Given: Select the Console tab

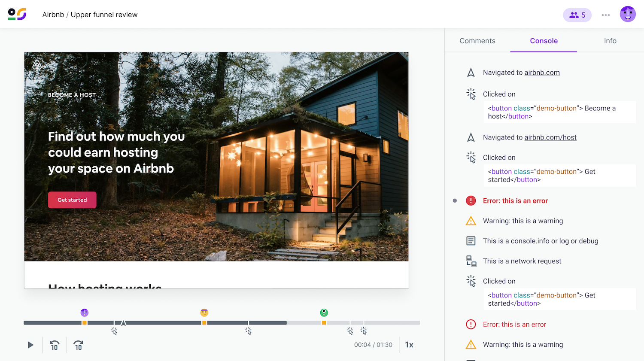Looking at the screenshot, I should 544,41.
